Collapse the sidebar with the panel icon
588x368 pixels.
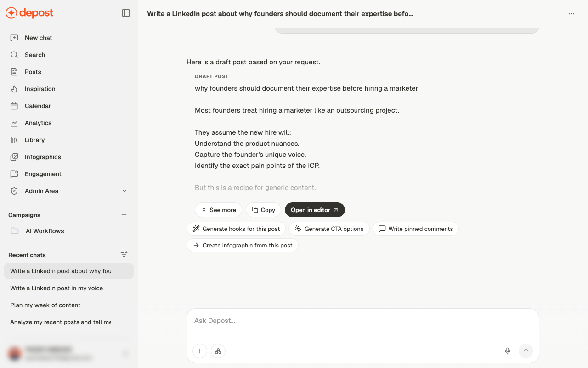[126, 13]
